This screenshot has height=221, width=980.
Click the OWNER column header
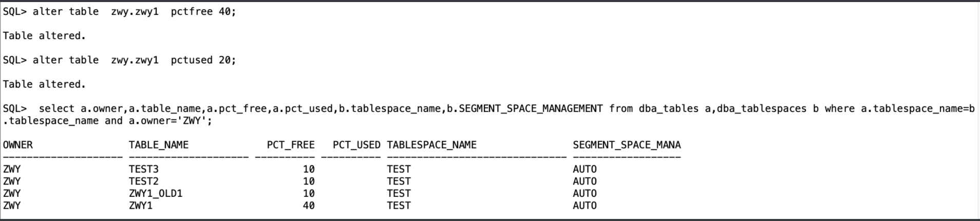point(18,145)
